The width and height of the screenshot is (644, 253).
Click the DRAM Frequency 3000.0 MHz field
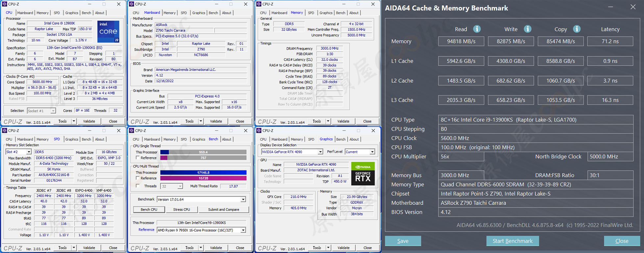(x=330, y=48)
